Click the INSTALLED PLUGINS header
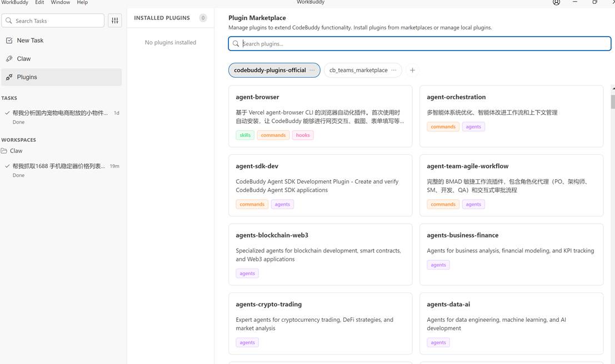The image size is (615, 364). (162, 18)
